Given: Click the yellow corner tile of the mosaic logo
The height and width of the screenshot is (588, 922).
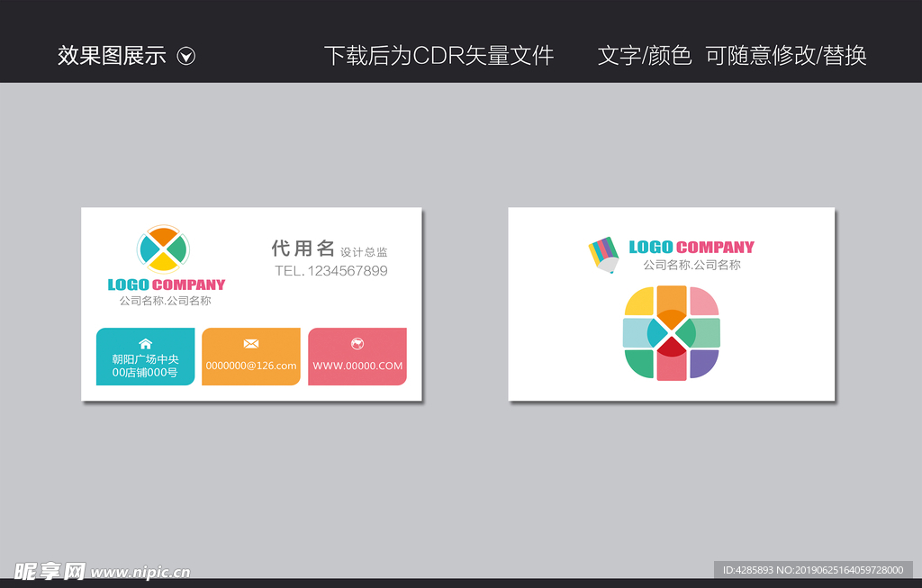Looking at the screenshot, I should [x=639, y=302].
